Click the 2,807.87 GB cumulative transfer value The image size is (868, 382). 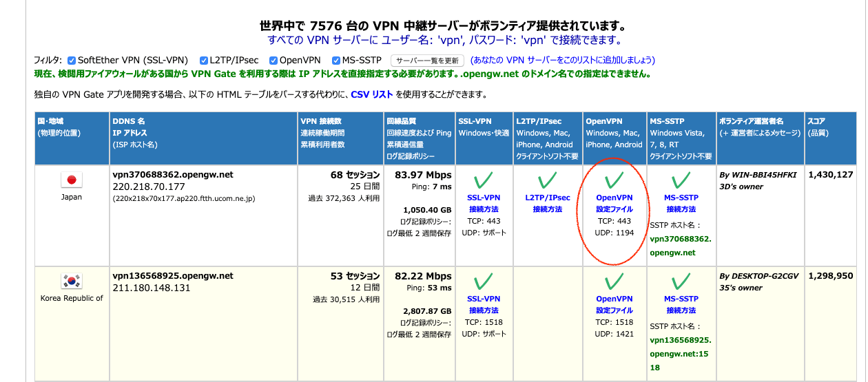click(x=427, y=310)
